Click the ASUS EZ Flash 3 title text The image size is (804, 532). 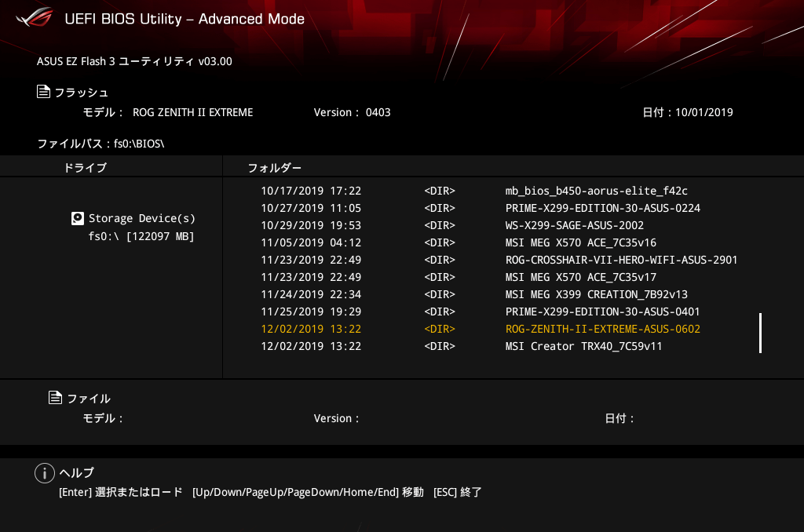[x=134, y=61]
